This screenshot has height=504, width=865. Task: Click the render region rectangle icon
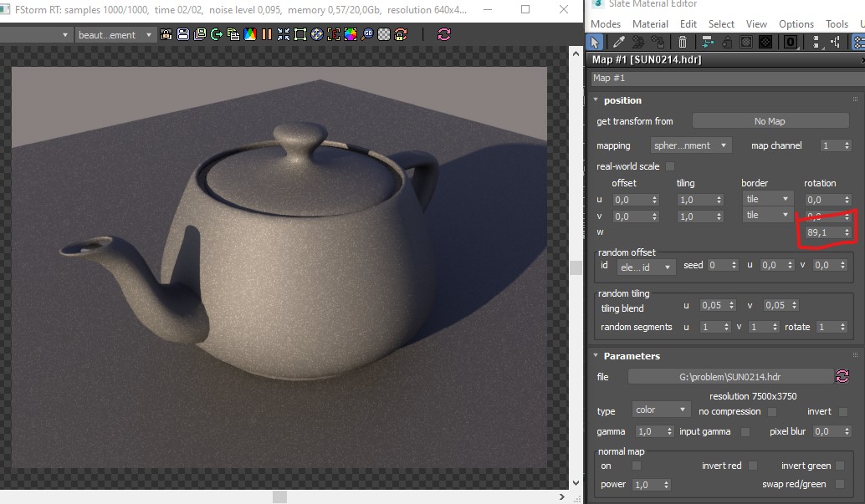300,35
